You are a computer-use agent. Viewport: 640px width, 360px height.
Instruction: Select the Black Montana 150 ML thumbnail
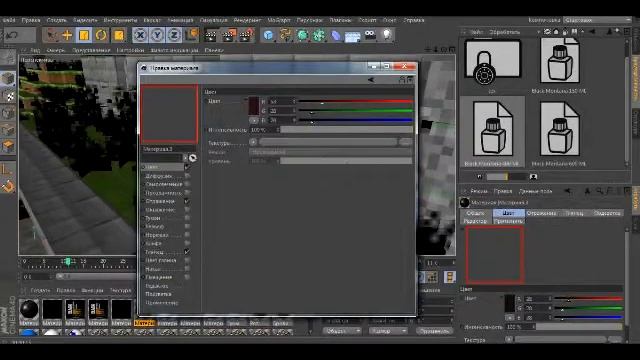click(x=560, y=60)
